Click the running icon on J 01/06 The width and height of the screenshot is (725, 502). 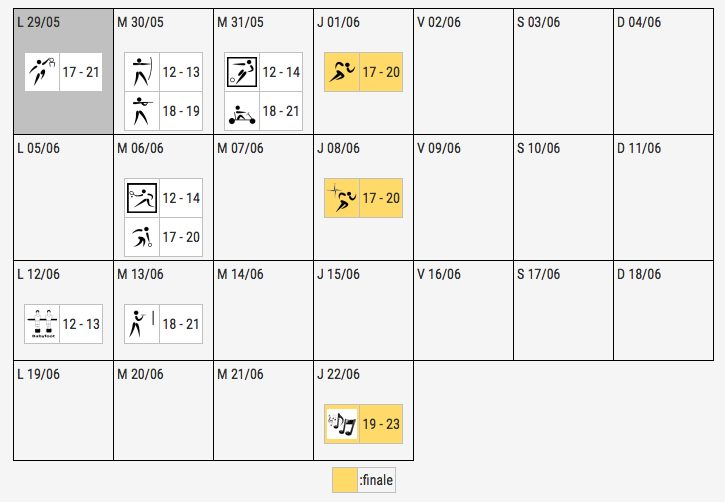click(x=341, y=73)
